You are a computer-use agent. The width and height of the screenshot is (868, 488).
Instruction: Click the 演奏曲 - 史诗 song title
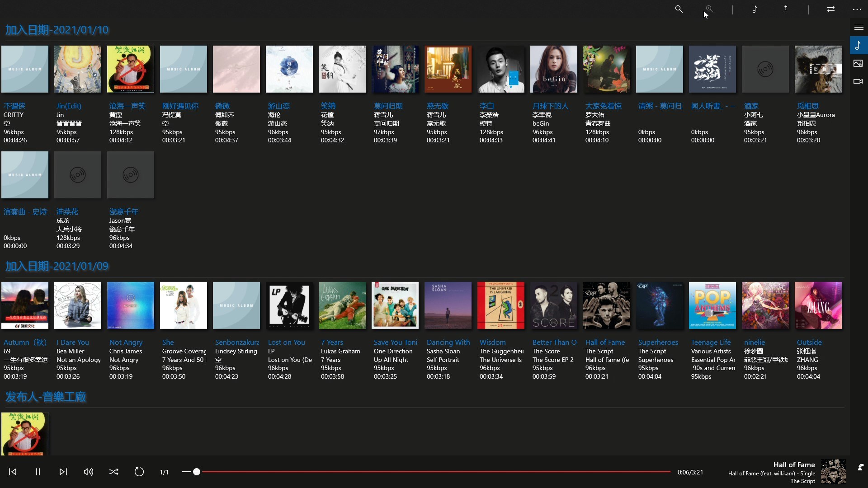tap(25, 211)
